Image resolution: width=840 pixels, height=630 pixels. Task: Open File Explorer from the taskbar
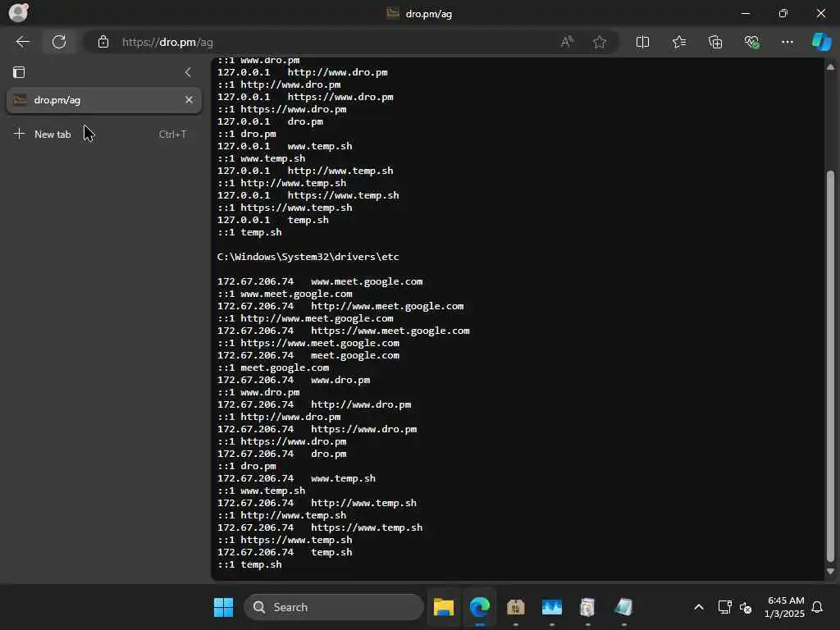click(444, 607)
